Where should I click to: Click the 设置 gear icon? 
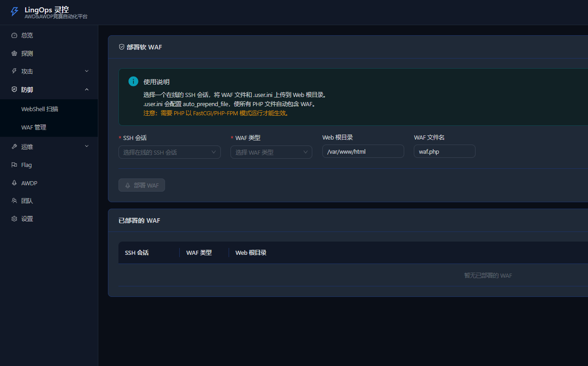[14, 219]
